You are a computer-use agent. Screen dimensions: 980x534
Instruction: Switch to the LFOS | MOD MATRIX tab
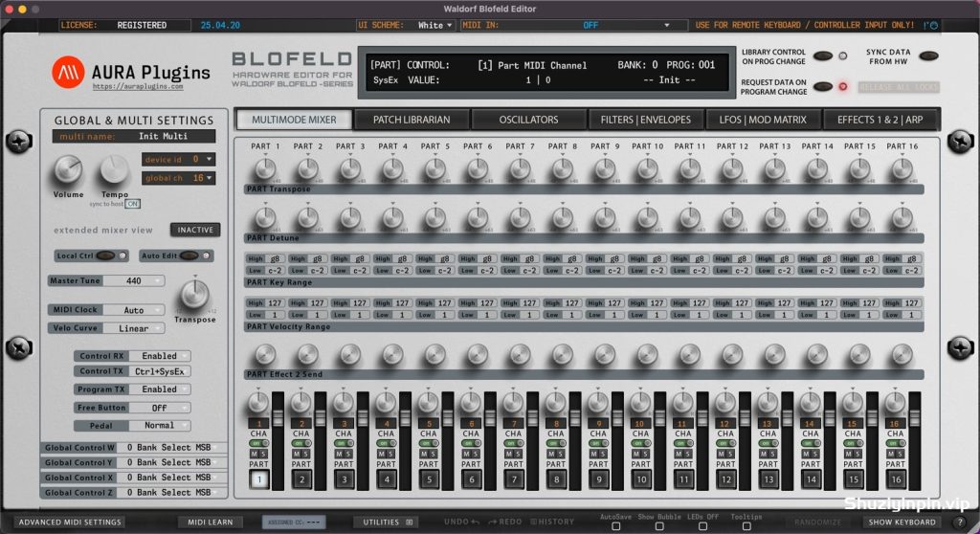pos(763,120)
